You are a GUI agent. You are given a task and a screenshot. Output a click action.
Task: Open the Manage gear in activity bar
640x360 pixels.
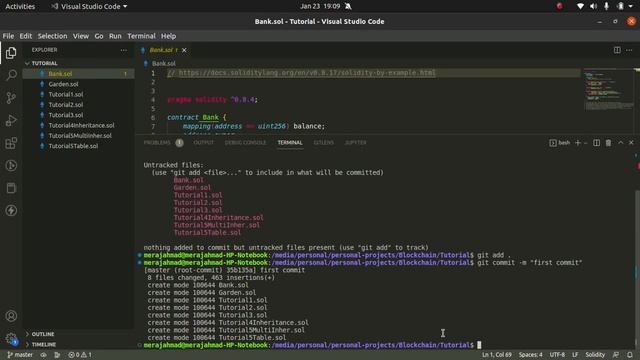(x=11, y=338)
